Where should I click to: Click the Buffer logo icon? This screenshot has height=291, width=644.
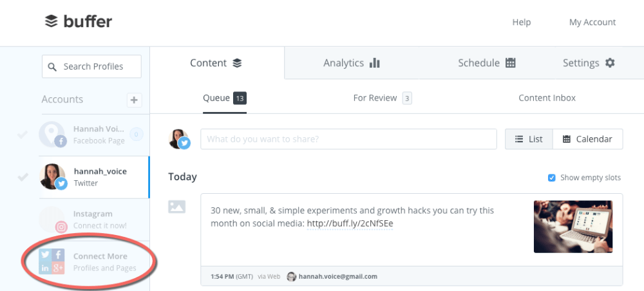(x=52, y=22)
